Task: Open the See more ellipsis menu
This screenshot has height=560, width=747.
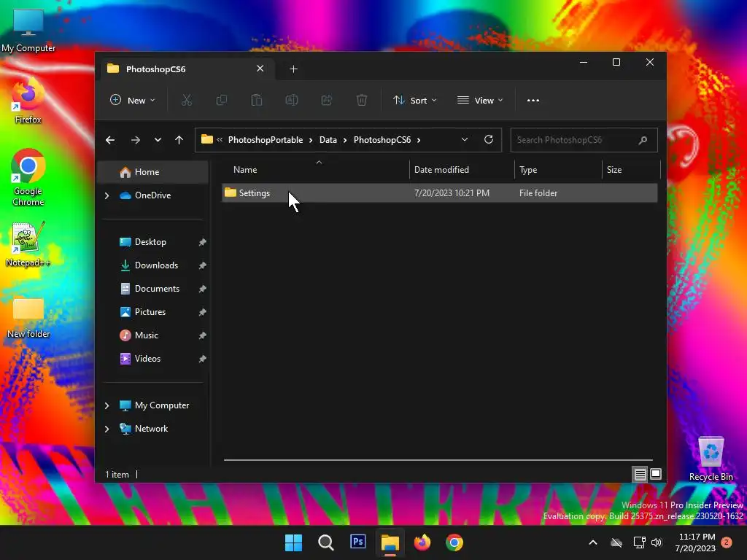Action: click(x=533, y=100)
